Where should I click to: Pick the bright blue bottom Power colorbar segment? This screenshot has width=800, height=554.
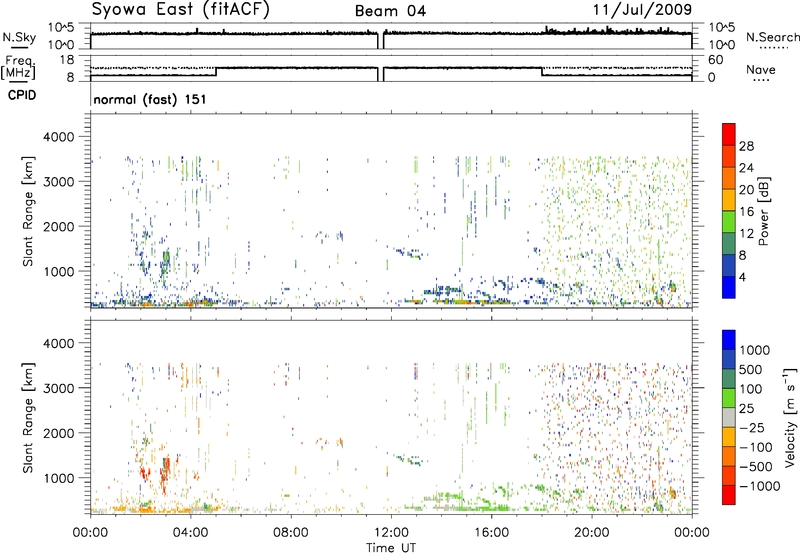[x=729, y=288]
